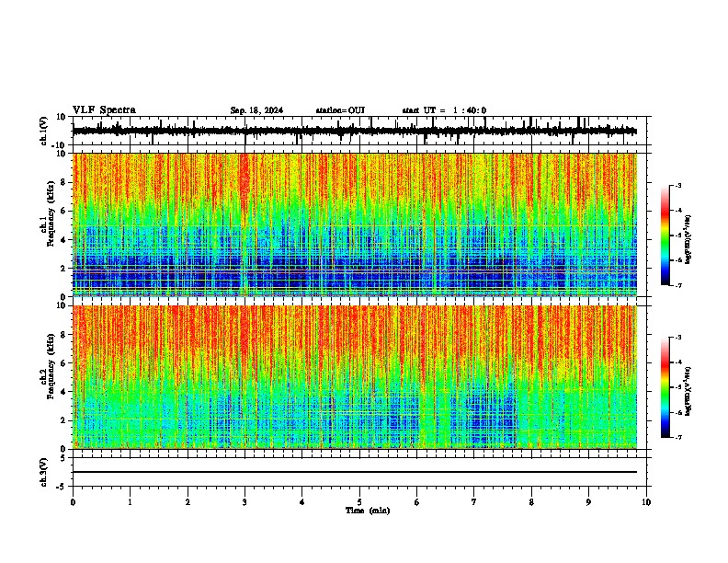Click the "start UT = 1:40:0" text
Image resolution: width=728 pixels, height=563 pixels.
tap(444, 110)
